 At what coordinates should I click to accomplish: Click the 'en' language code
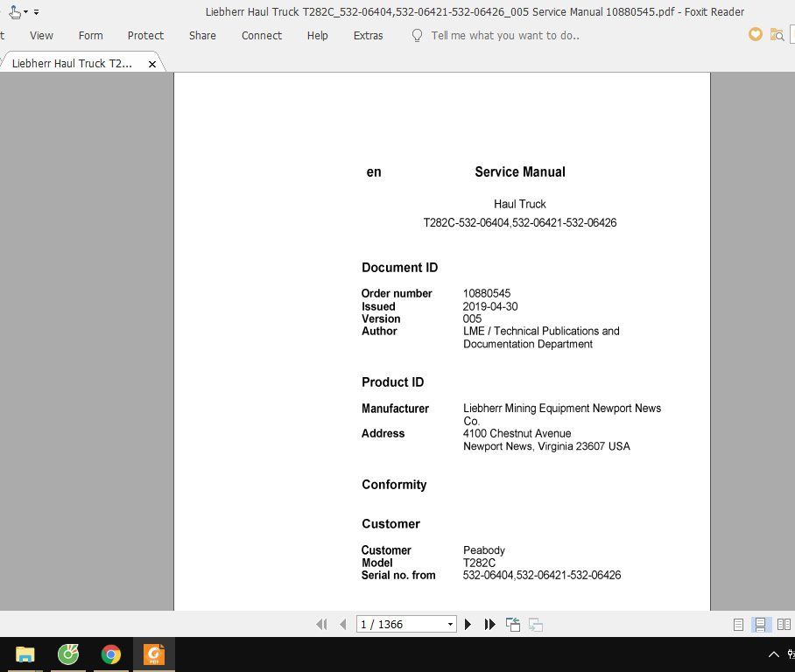[x=374, y=172]
